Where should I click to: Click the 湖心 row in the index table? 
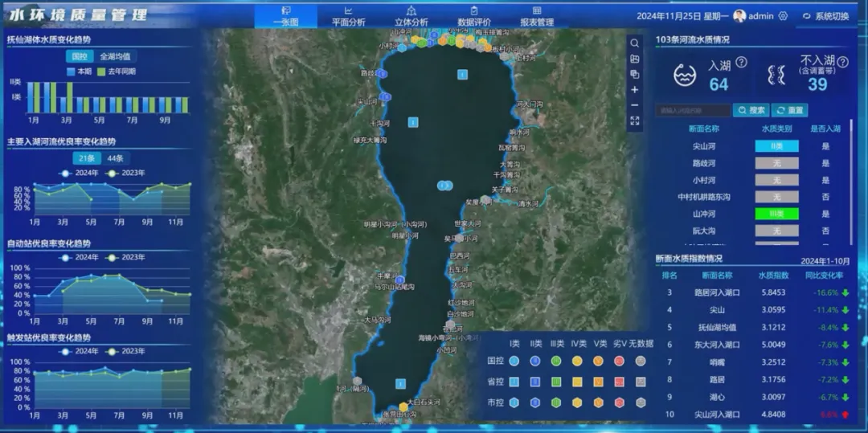coord(717,397)
